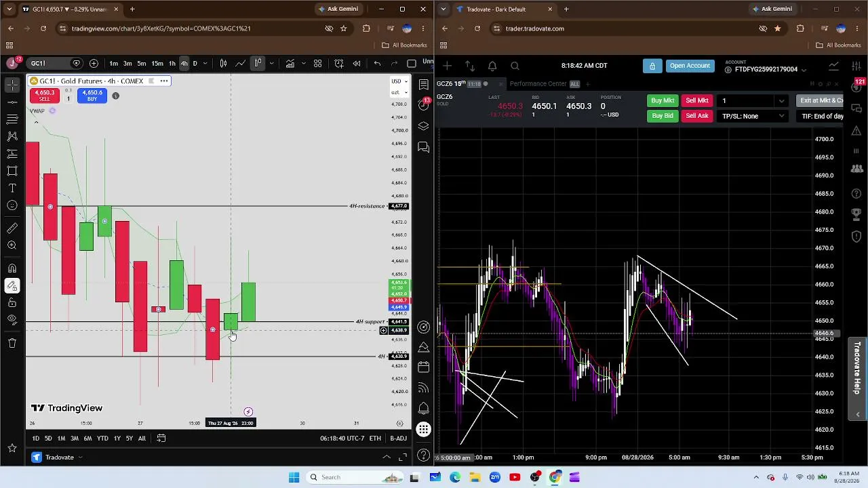
Task: Select the ruler Measure tool
Action: pyautogui.click(x=12, y=228)
